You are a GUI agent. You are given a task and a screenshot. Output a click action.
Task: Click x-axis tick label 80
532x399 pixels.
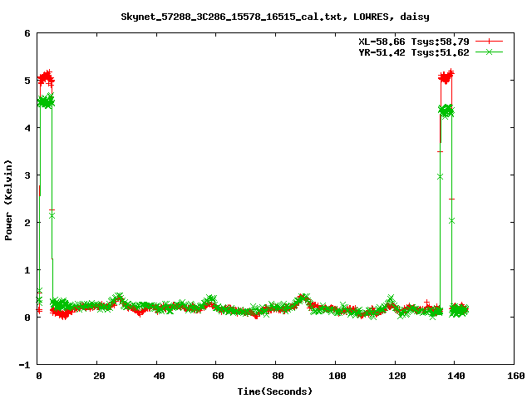pyautogui.click(x=278, y=376)
